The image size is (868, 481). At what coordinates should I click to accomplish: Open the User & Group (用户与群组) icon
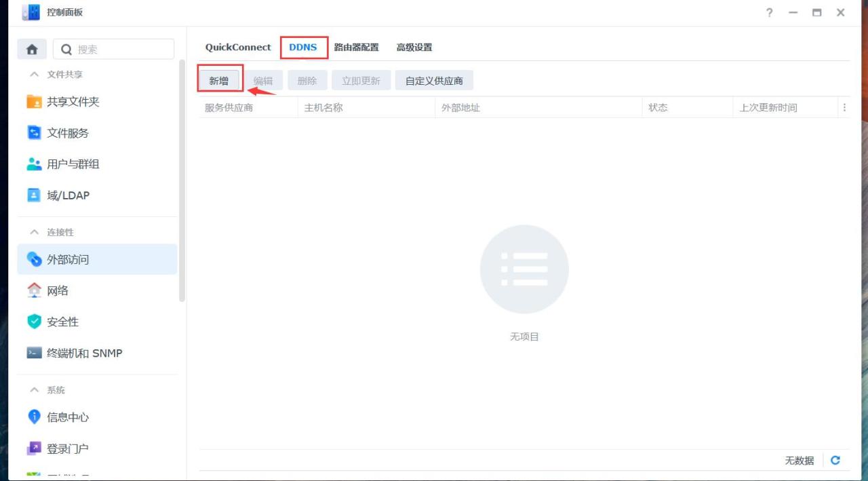pos(34,164)
